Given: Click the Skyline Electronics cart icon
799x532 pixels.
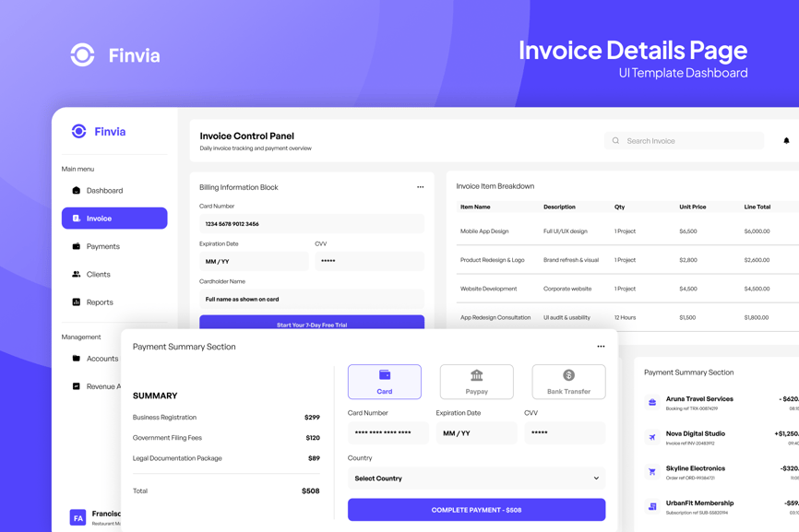Looking at the screenshot, I should coord(652,472).
